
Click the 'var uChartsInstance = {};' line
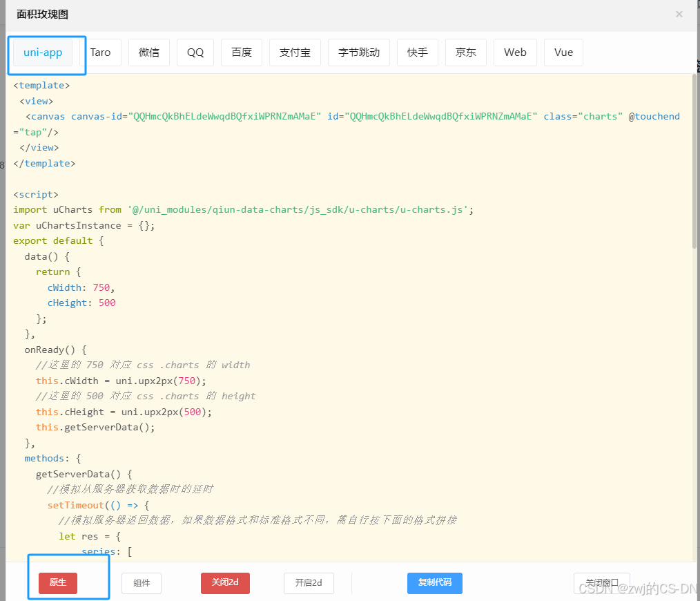coord(84,225)
